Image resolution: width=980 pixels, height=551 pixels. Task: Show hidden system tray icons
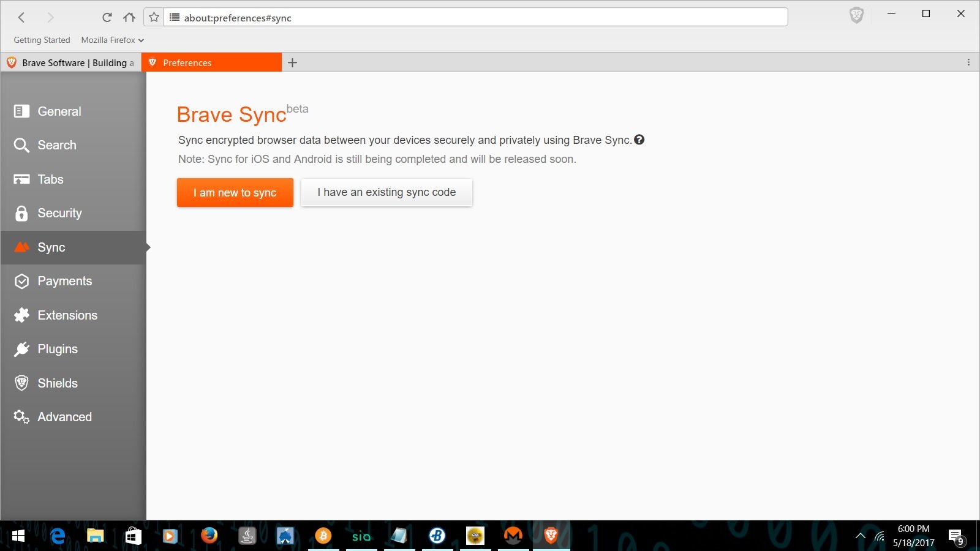(861, 536)
